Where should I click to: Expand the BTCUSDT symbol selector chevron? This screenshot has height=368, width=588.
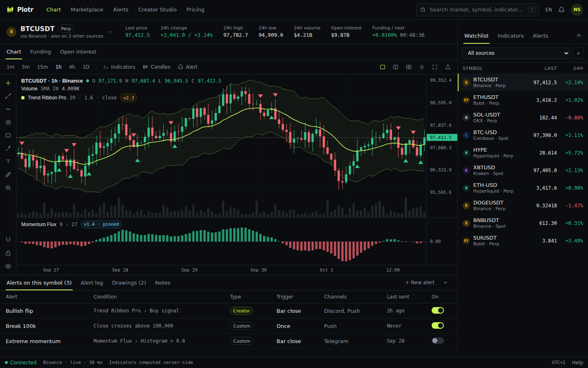(x=110, y=32)
